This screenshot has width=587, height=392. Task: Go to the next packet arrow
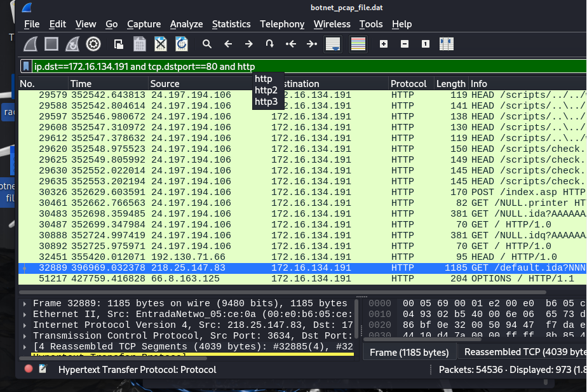tap(249, 44)
